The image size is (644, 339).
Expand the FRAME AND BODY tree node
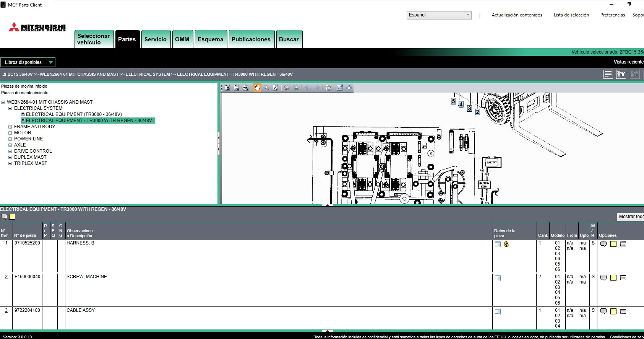[x=10, y=127]
